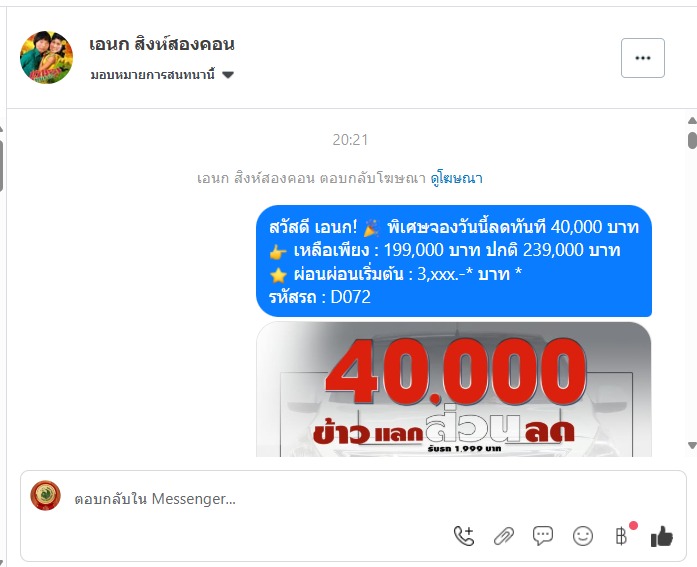The width and height of the screenshot is (697, 567).
Task: Open the 40,000 discount ad image
Action: coord(454,389)
